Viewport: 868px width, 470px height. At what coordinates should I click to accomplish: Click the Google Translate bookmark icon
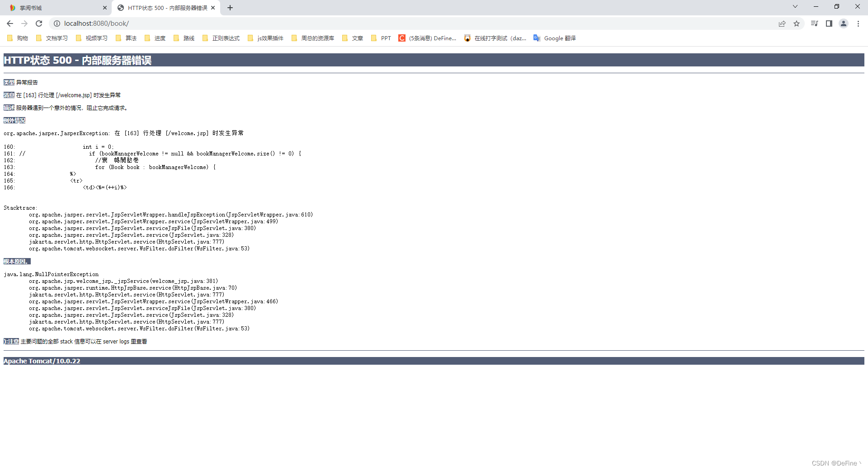pyautogui.click(x=537, y=38)
